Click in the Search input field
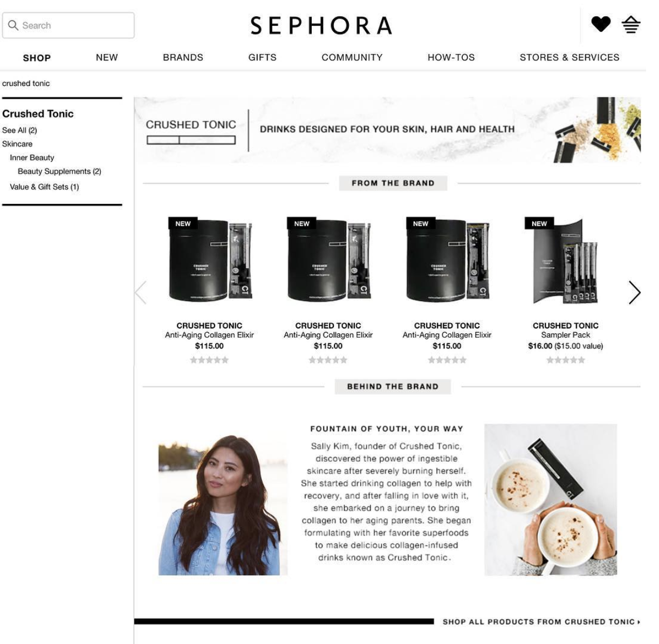659x644 pixels. pos(68,25)
